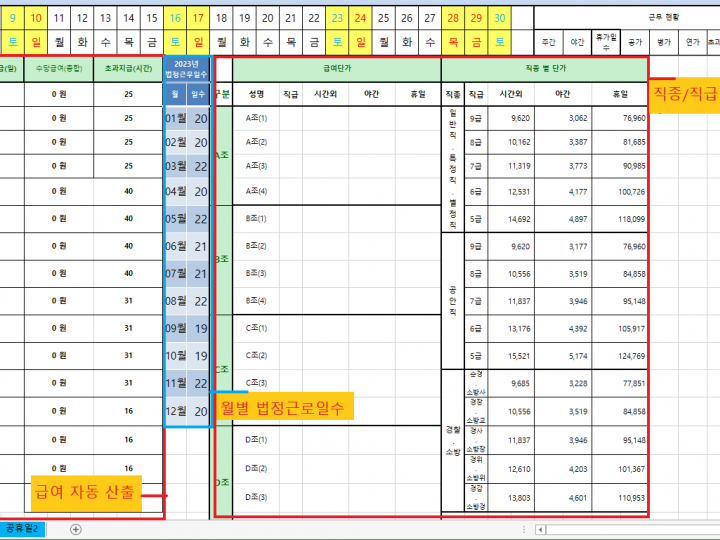Click the 초과지급(시간) column header

tap(128, 69)
